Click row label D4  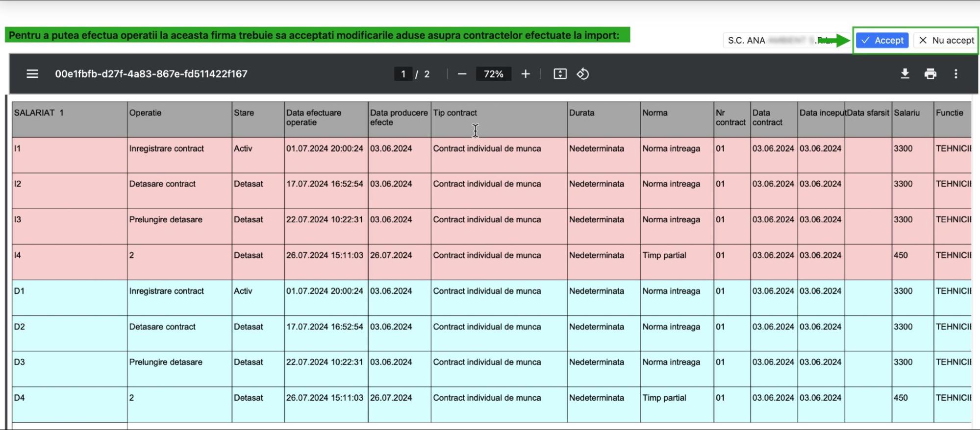19,398
